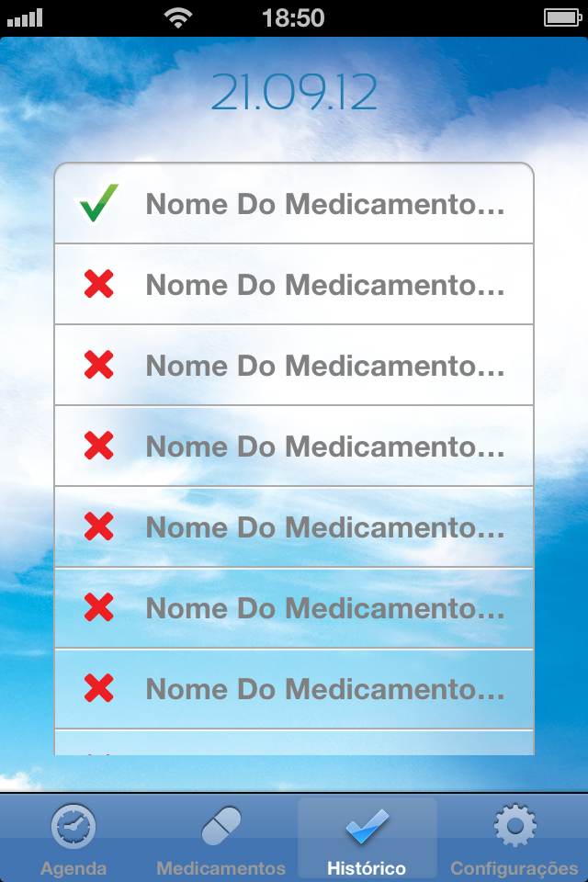Switch to the Agenda tab label
Viewport: 588px width, 882px height.
click(x=73, y=868)
